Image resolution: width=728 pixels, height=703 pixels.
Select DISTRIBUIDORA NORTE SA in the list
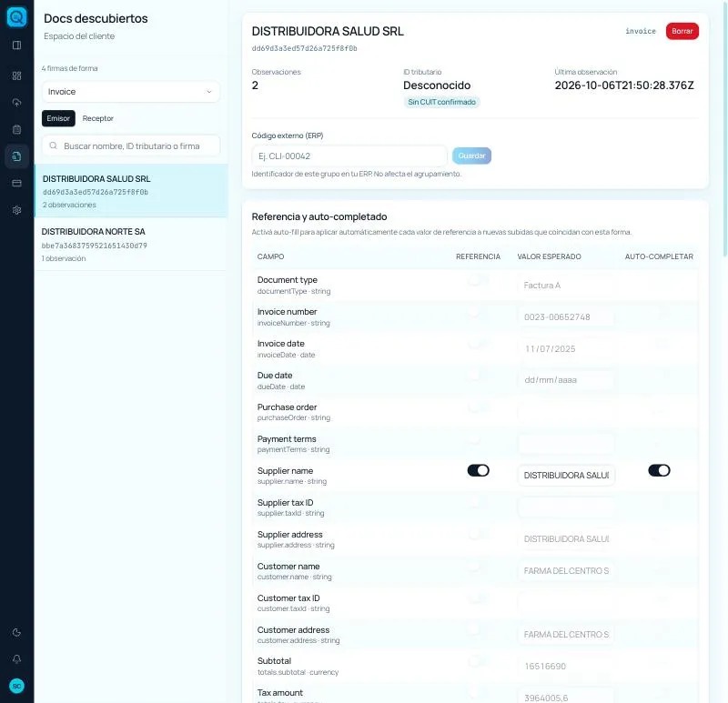click(x=131, y=244)
